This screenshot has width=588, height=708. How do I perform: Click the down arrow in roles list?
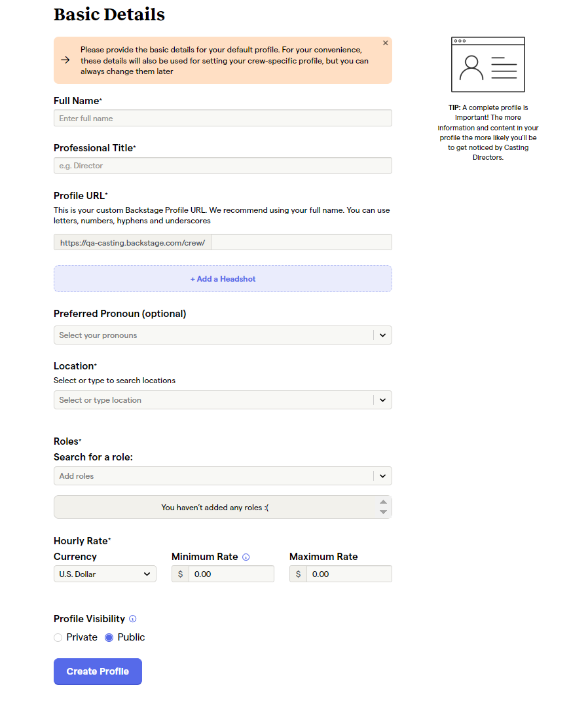(x=383, y=512)
